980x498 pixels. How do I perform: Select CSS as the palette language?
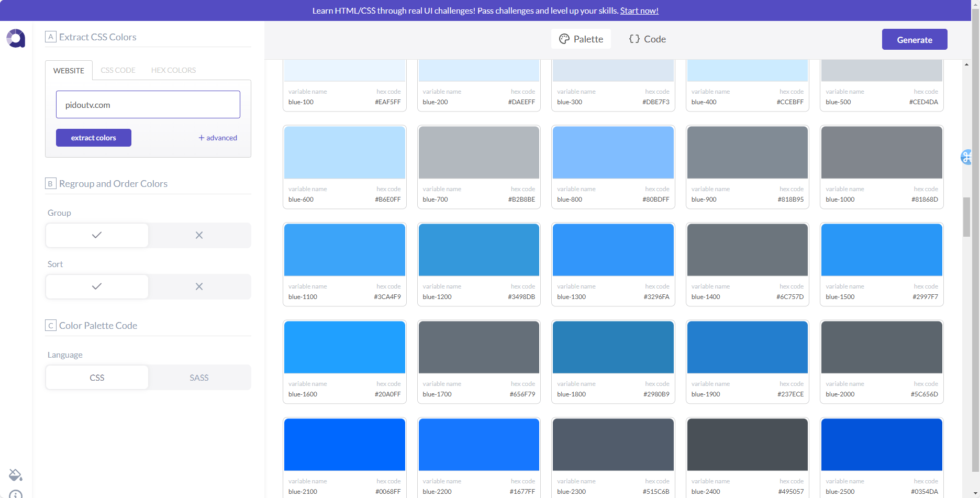pyautogui.click(x=97, y=378)
